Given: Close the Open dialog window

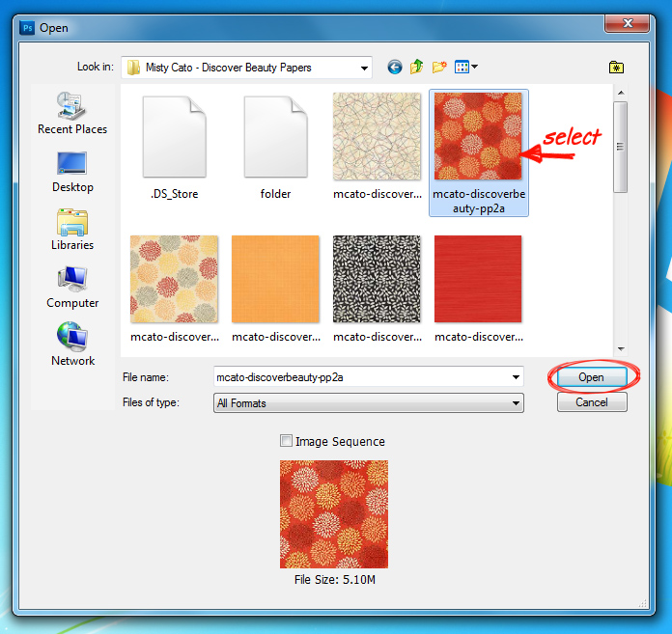Looking at the screenshot, I should (x=628, y=23).
